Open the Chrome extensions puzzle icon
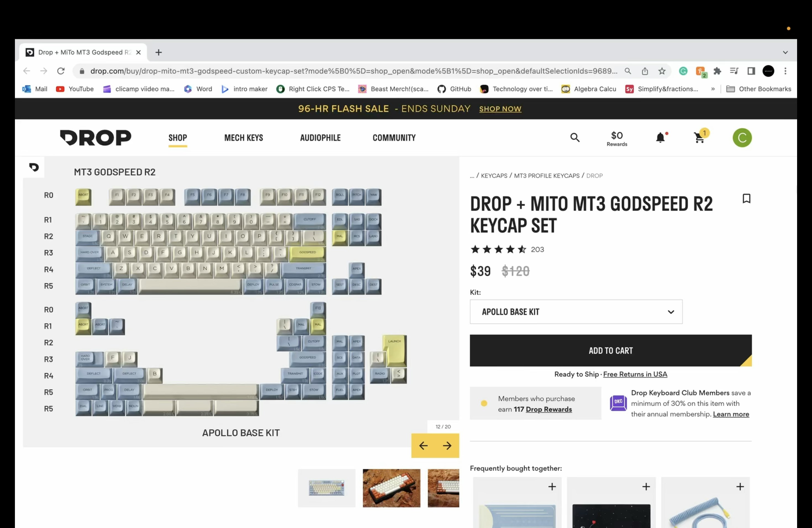The image size is (812, 528). click(x=717, y=71)
